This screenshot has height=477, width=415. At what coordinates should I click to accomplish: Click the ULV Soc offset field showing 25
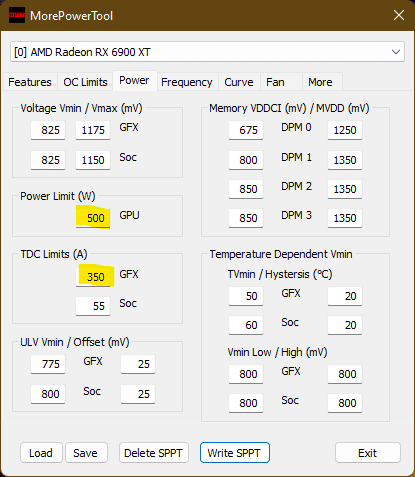pos(138,394)
